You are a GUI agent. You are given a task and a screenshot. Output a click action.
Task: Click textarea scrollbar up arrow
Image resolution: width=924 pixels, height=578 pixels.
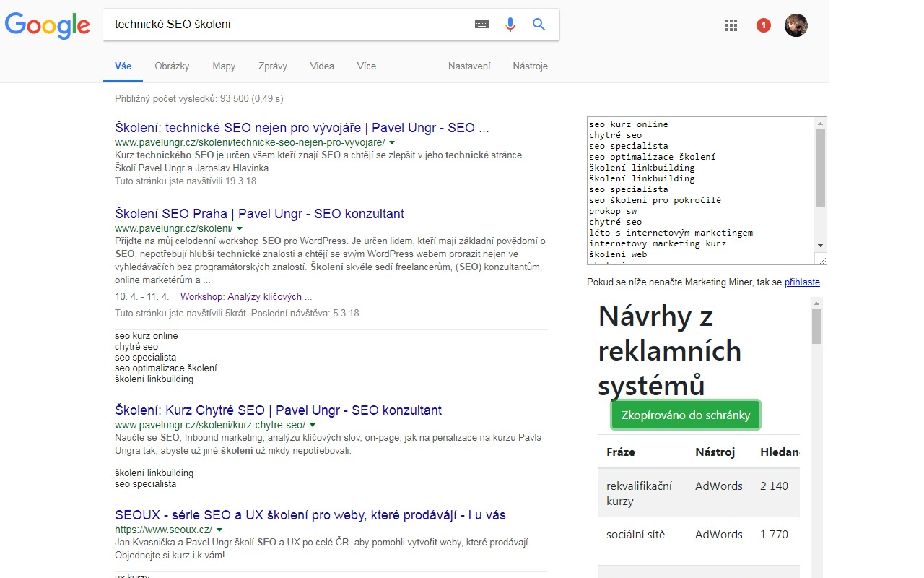click(820, 124)
